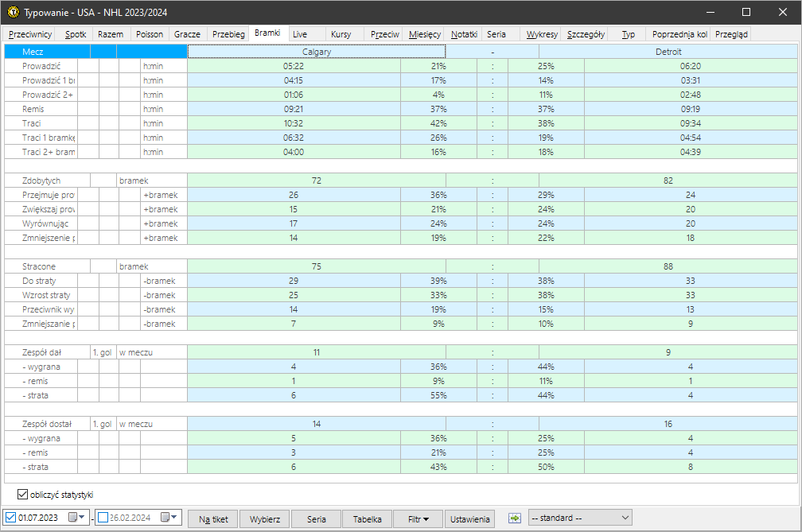The height and width of the screenshot is (532, 802).
Task: Click the Ustawienia button
Action: pos(471,519)
